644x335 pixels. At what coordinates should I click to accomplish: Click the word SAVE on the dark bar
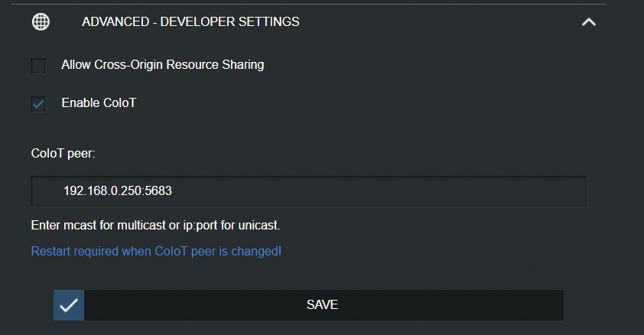tap(322, 304)
